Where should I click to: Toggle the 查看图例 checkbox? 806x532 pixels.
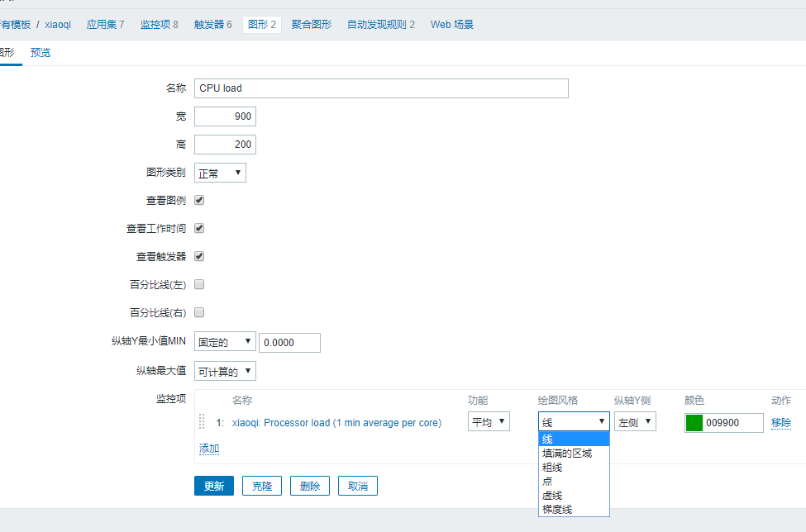(199, 200)
